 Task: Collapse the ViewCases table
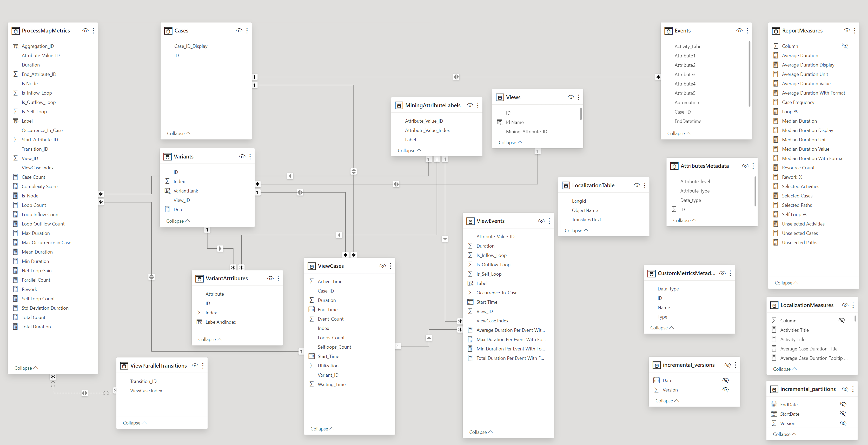pos(322,428)
